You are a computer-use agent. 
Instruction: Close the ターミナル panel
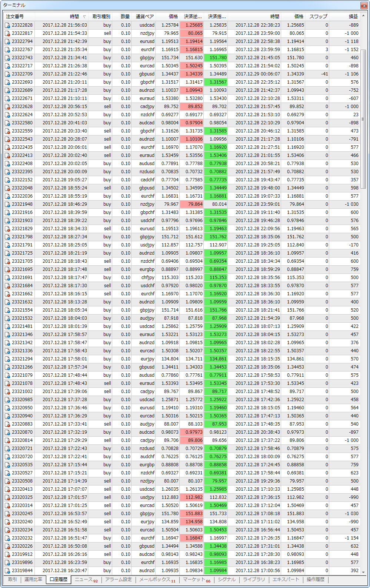363,5
